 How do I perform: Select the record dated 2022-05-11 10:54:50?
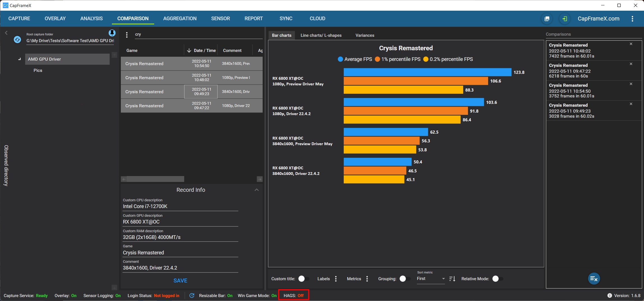(192, 64)
